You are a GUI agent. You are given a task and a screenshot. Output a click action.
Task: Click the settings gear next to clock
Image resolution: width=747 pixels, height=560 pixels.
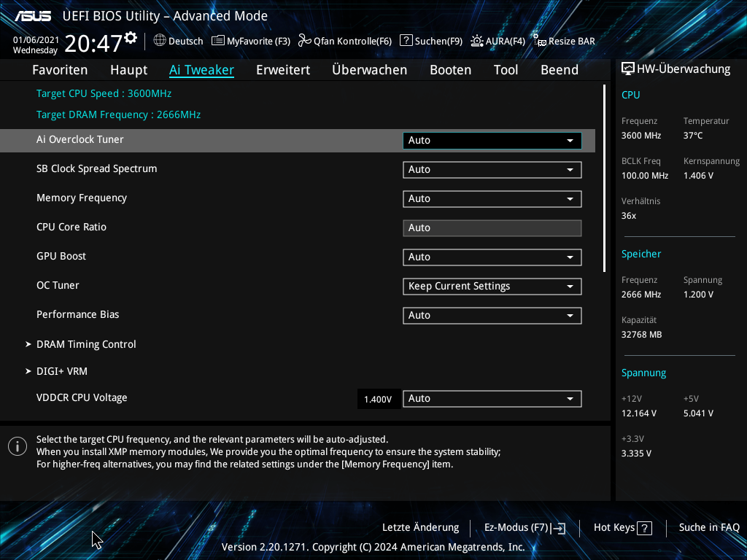click(131, 38)
